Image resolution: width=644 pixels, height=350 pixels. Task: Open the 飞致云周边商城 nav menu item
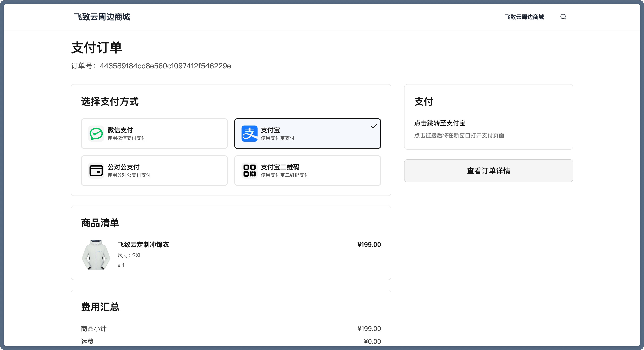[524, 17]
